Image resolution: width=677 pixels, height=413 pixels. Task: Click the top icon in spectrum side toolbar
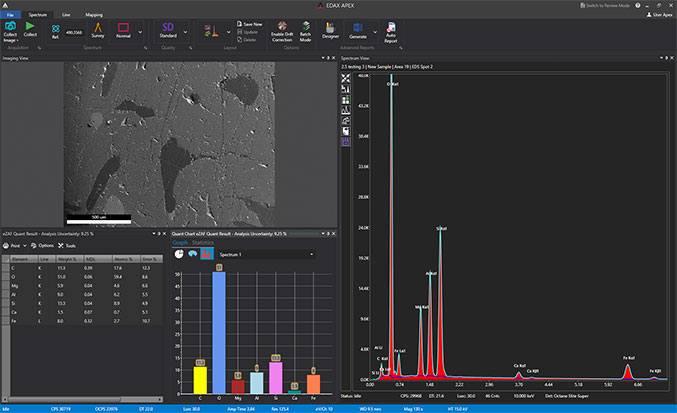(346, 78)
